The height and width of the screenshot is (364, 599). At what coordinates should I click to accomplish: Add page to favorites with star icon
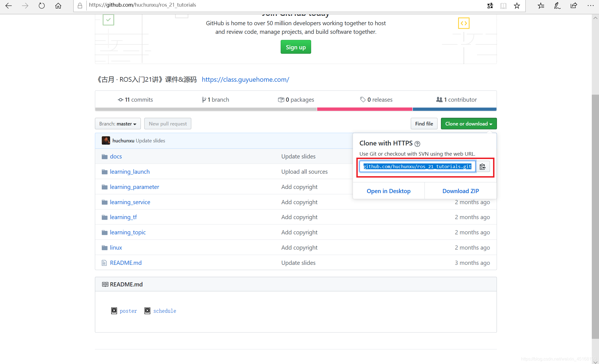click(517, 6)
